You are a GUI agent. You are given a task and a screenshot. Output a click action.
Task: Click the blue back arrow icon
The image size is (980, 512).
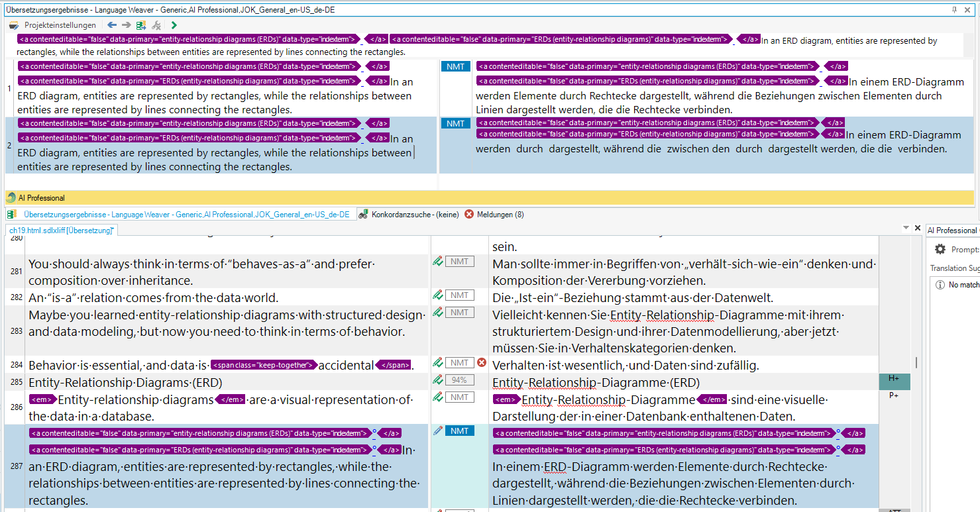pos(112,25)
